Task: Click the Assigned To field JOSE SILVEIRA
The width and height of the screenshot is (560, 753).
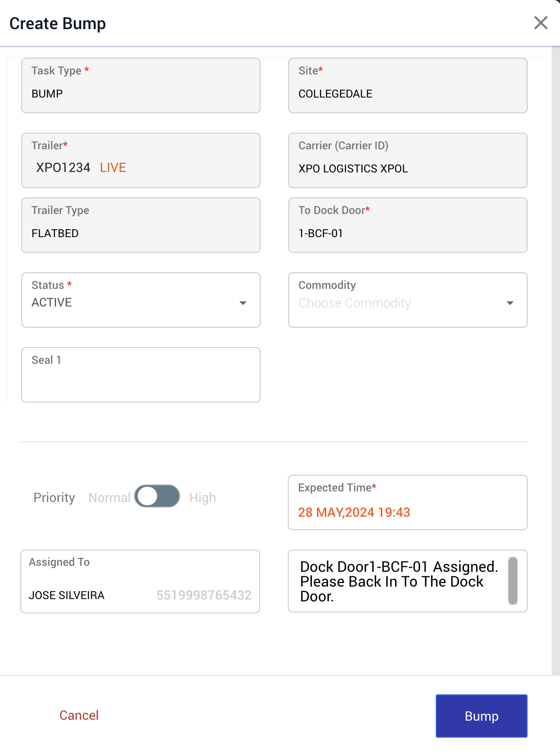Action: click(x=140, y=582)
